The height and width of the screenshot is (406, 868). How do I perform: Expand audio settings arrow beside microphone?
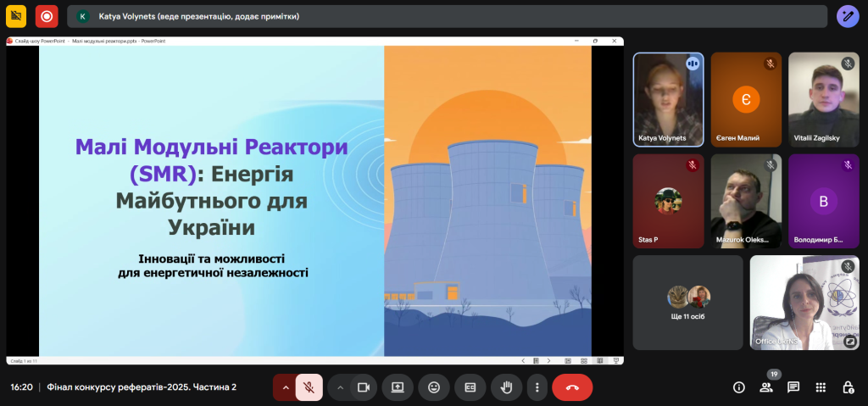click(x=286, y=387)
